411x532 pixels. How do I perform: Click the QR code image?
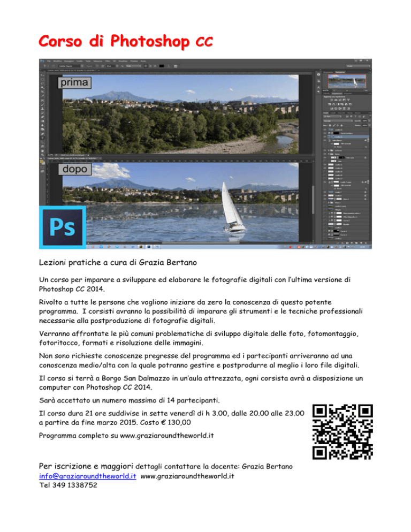pyautogui.click(x=342, y=431)
